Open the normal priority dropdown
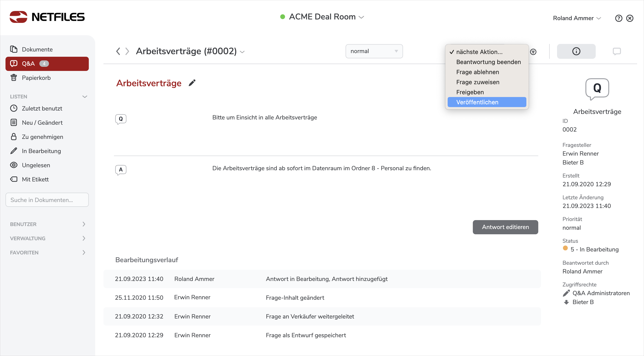Viewport: 644px width, 356px height. tap(374, 51)
